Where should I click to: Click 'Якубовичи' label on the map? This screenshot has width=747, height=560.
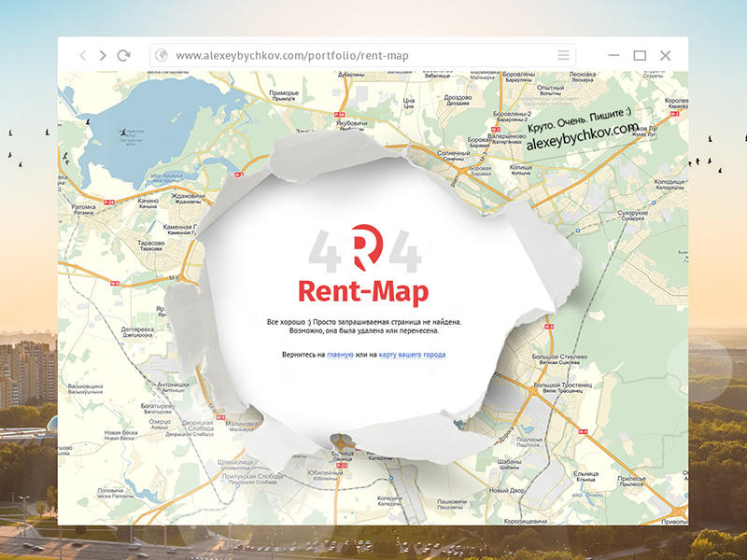pyautogui.click(x=352, y=123)
